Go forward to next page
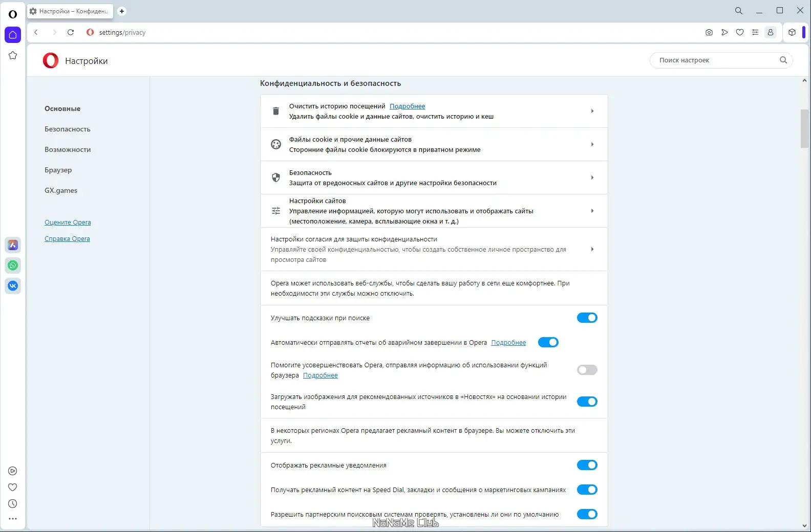The width and height of the screenshot is (811, 532). (x=54, y=32)
